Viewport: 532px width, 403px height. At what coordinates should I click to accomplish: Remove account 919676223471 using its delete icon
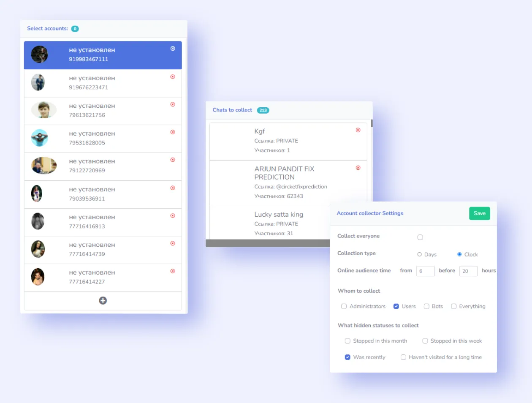172,76
